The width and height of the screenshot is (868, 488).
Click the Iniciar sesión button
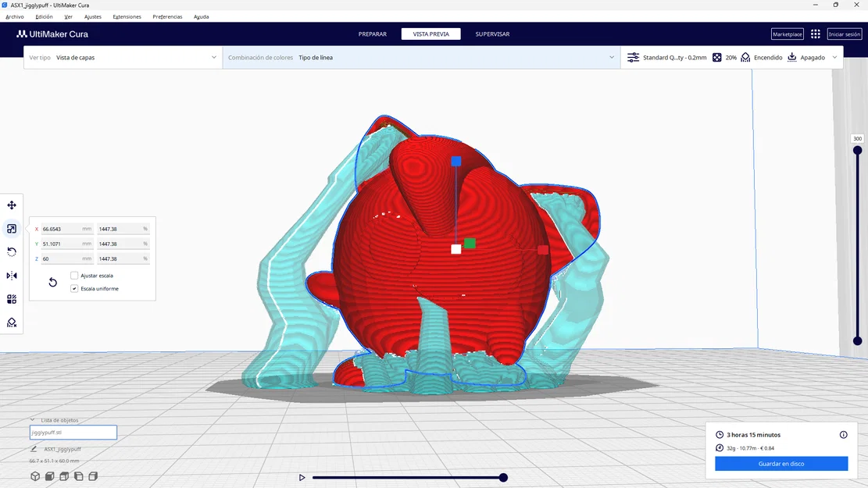pos(845,34)
